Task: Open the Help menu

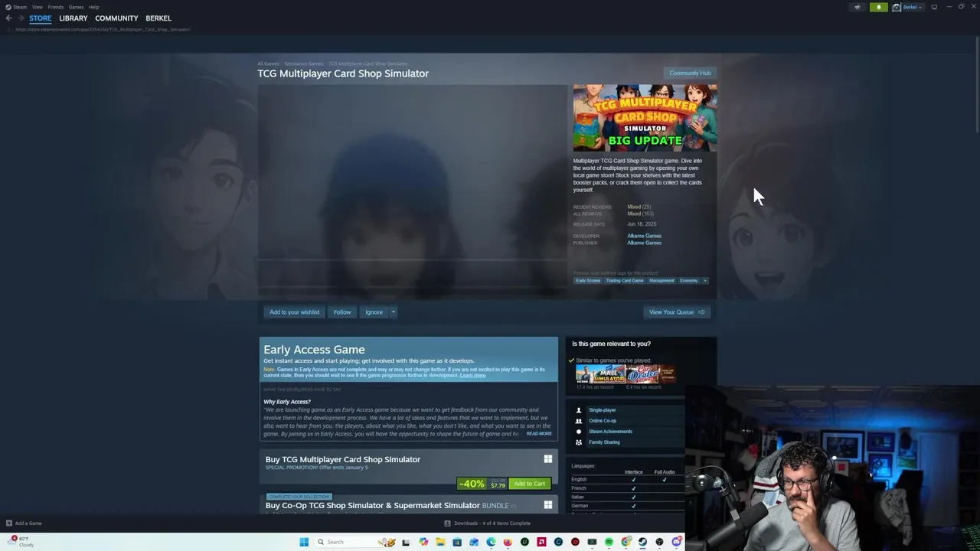Action: coord(93,7)
